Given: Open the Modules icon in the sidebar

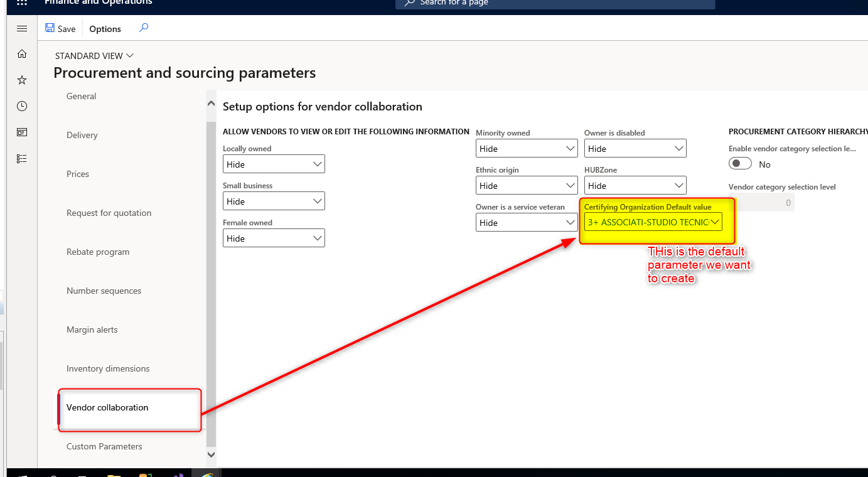Looking at the screenshot, I should [x=21, y=158].
